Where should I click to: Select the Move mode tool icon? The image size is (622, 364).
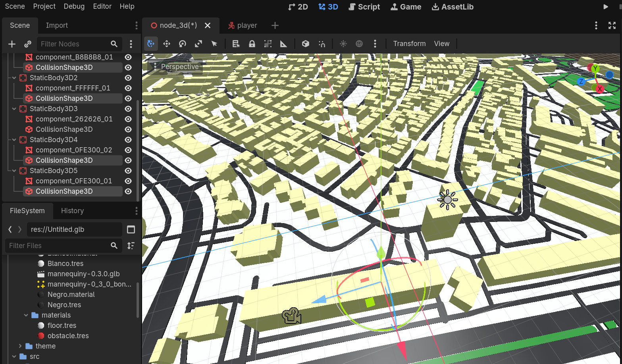coord(167,44)
